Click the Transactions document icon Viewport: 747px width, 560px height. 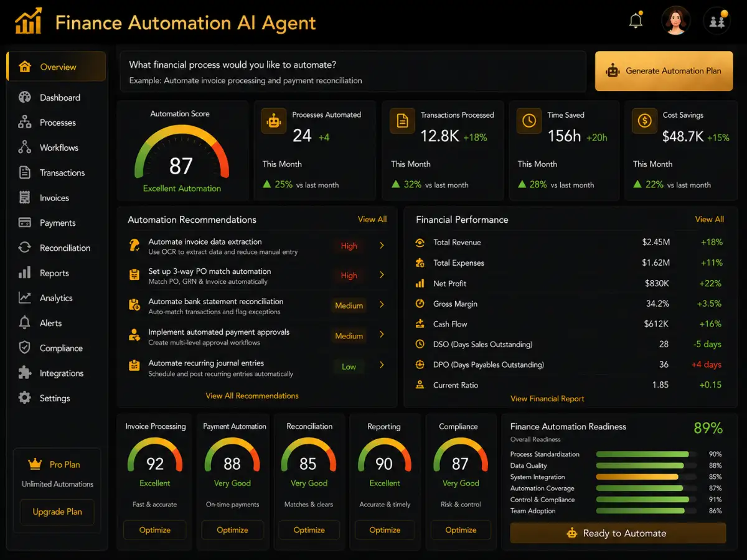[25, 172]
